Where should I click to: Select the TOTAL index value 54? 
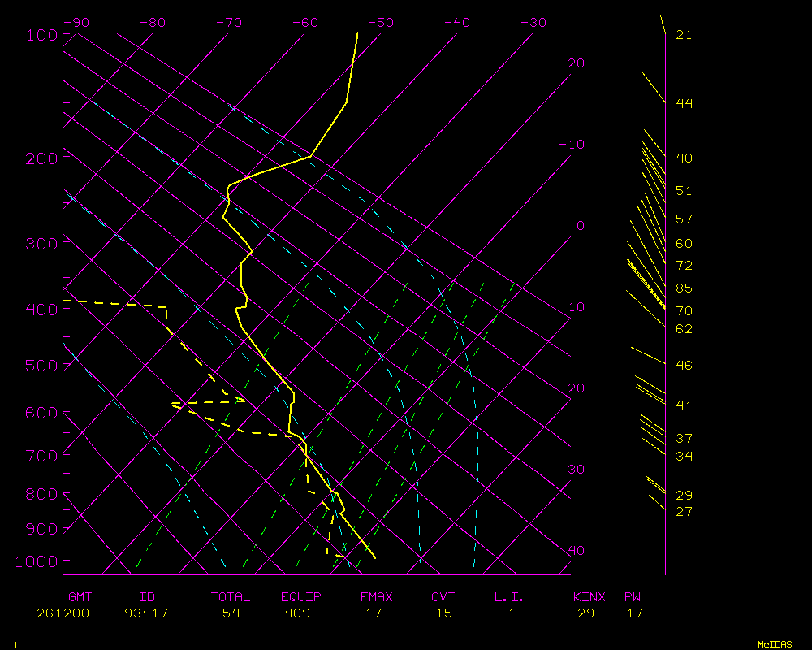[x=231, y=613]
